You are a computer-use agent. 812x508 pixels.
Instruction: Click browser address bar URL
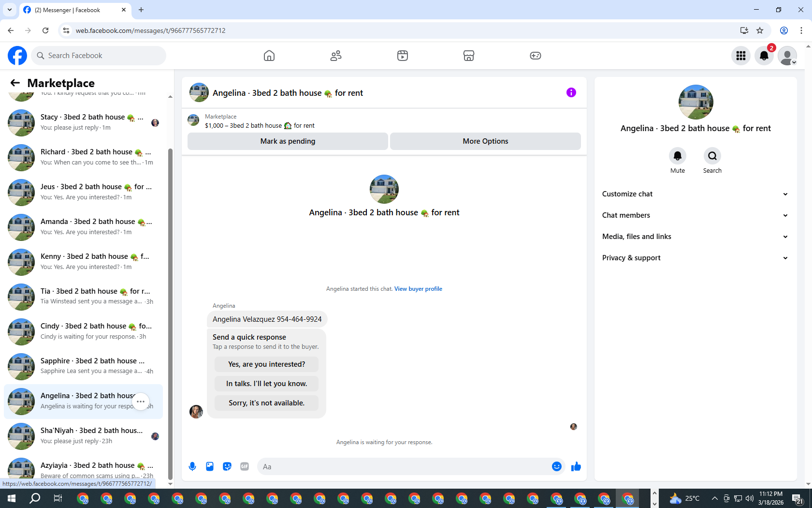(x=150, y=30)
